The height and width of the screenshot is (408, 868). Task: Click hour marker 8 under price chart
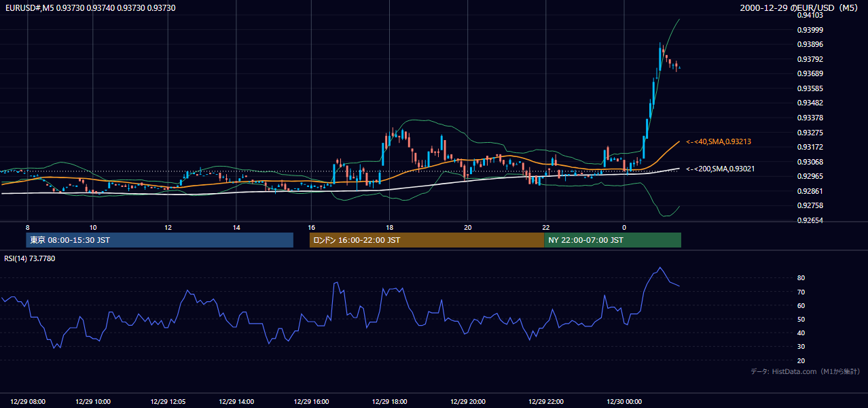(x=28, y=227)
